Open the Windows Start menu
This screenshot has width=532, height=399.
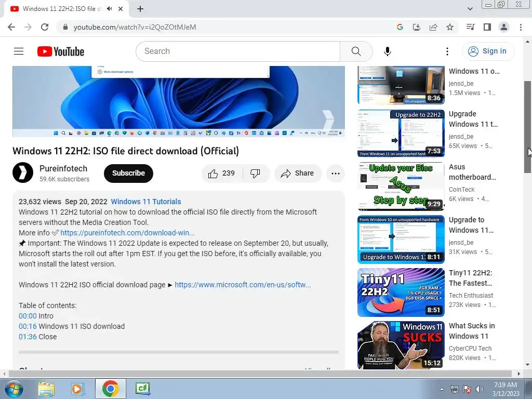point(14,389)
